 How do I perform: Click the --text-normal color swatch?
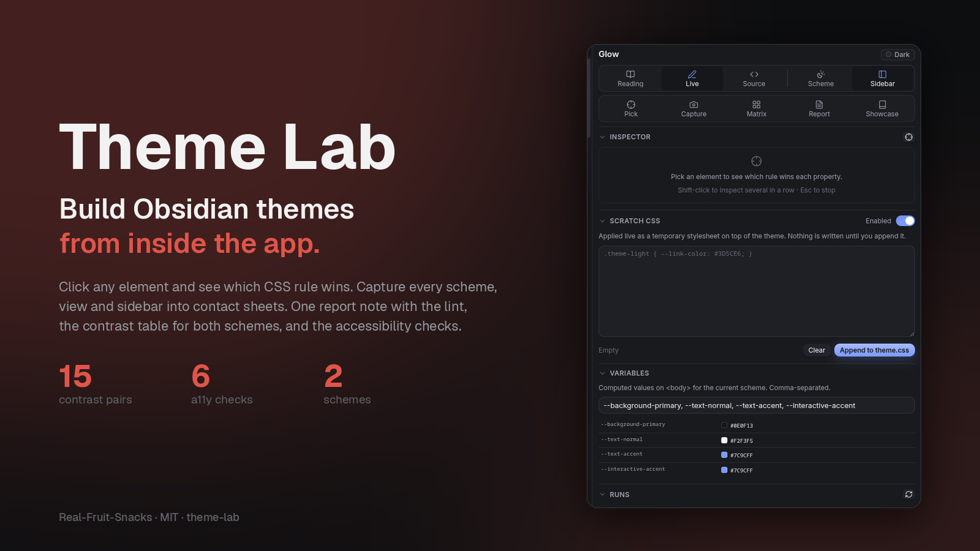tap(724, 440)
